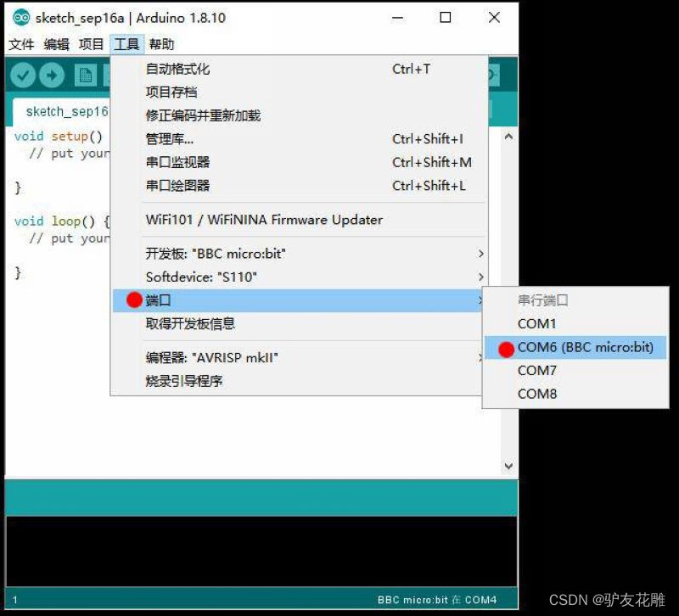Click "void loop()" code line
Image resolution: width=679 pixels, height=616 pixels.
(x=62, y=221)
